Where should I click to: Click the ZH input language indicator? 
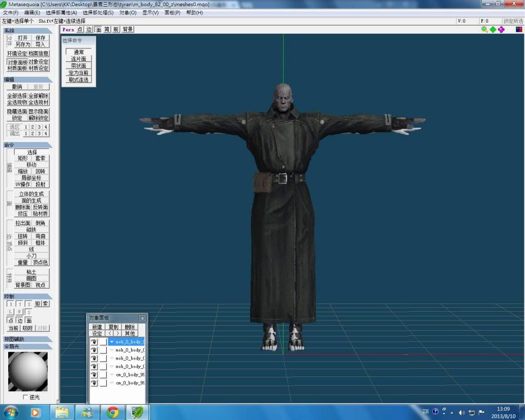[426, 412]
